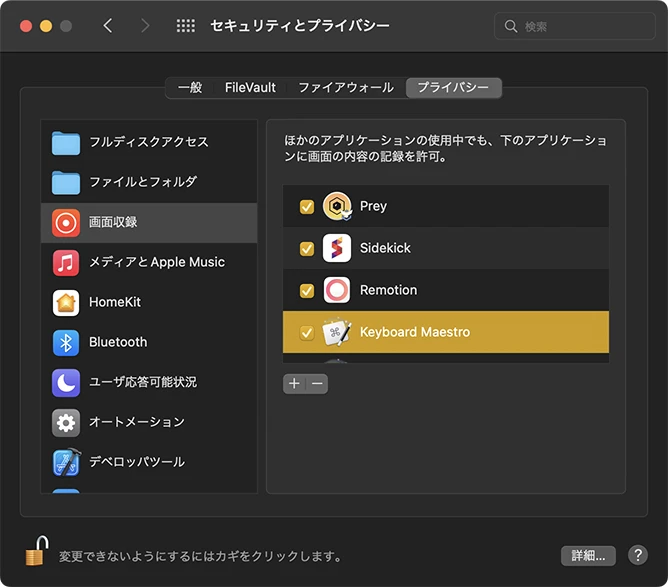This screenshot has width=668, height=587.
Task: Open the 一般 tab
Action: point(190,88)
